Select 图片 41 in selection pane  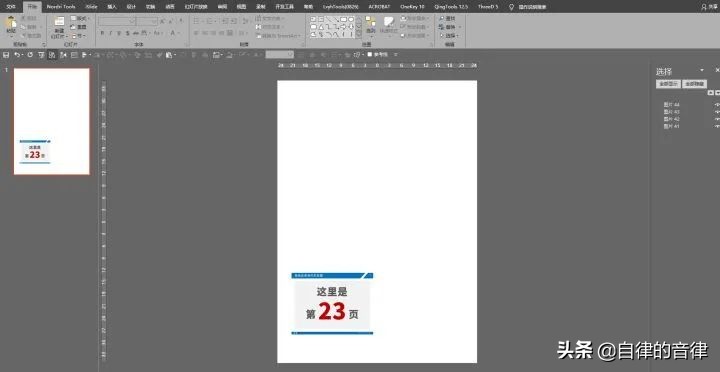tap(671, 126)
